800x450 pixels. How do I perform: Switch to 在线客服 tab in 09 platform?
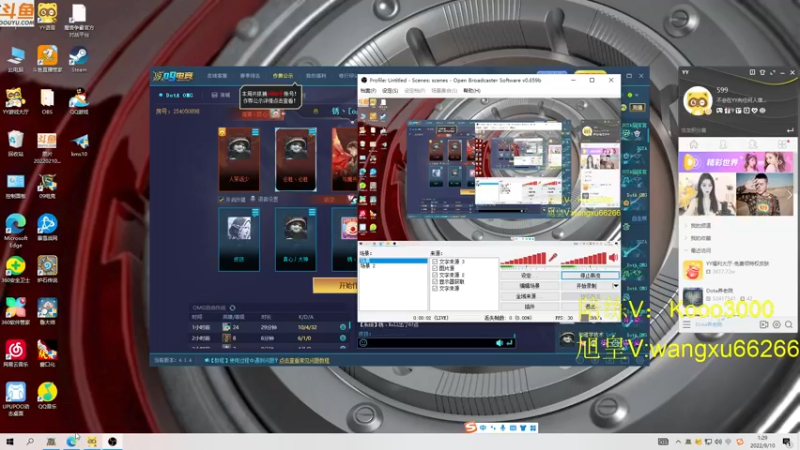[217, 76]
